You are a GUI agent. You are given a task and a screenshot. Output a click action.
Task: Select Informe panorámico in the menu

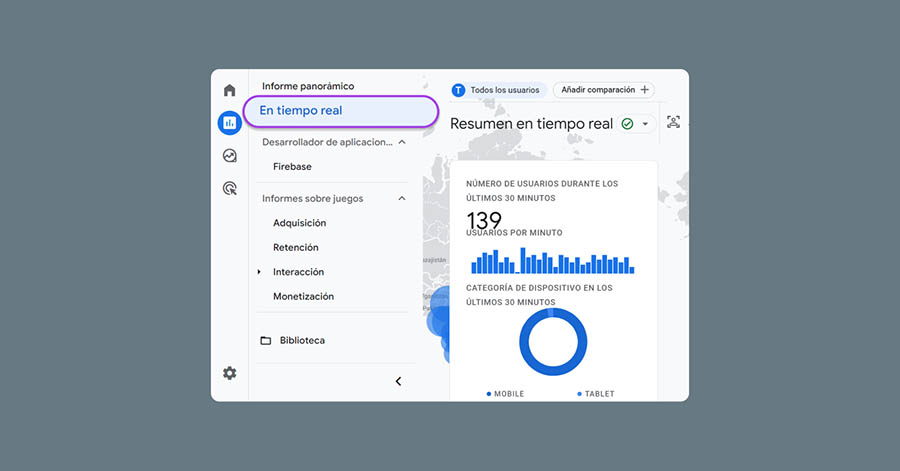click(x=308, y=87)
